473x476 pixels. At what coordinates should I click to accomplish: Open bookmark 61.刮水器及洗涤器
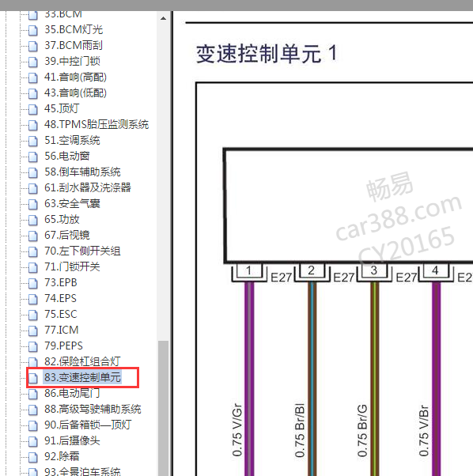88,187
